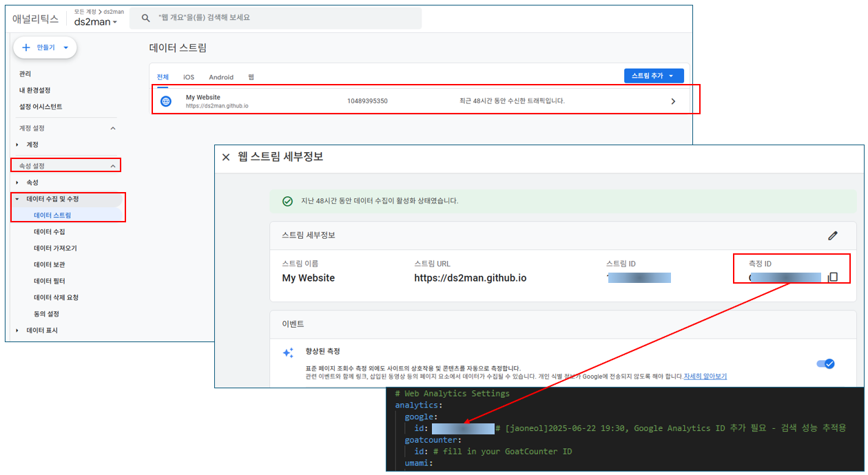Viewport: 868px width, 475px height.
Task: Select 데이터 수집 in the sidebar
Action: pos(50,232)
